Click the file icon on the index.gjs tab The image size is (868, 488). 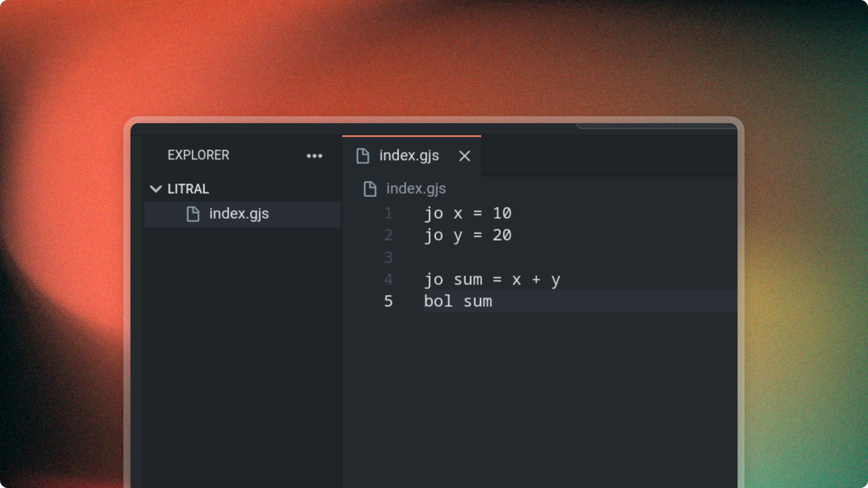point(363,156)
